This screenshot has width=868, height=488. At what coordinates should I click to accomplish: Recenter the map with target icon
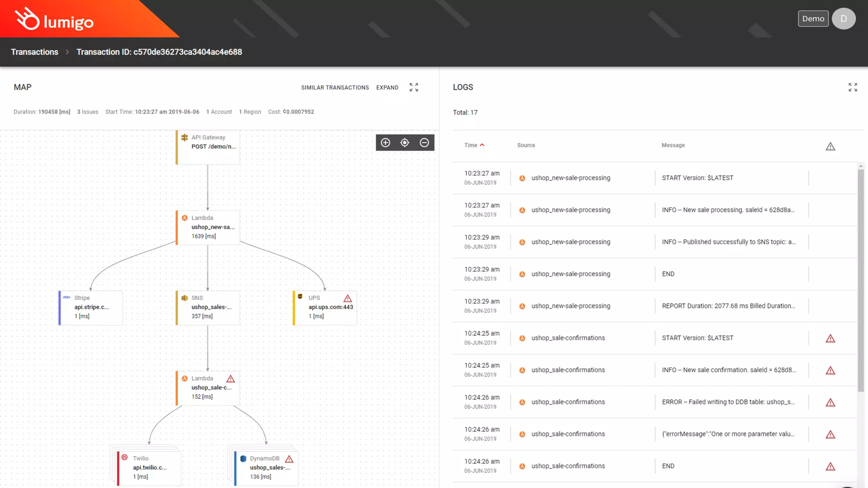coord(405,143)
